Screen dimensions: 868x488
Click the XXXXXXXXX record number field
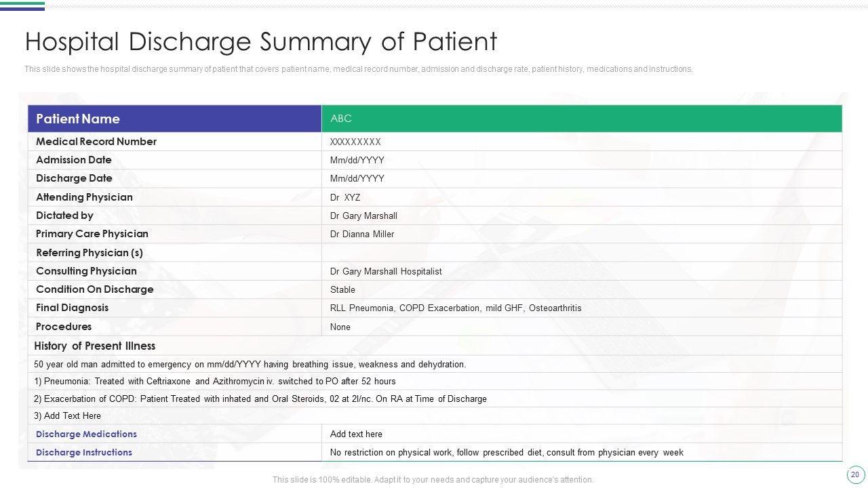355,142
